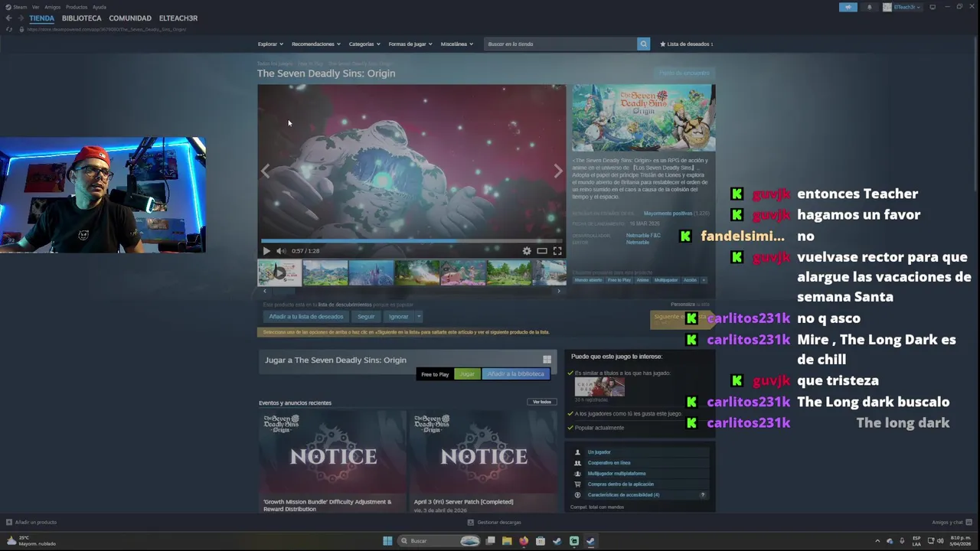This screenshot has height=551, width=980.
Task: Click the Steam back navigation arrow
Action: pos(8,18)
